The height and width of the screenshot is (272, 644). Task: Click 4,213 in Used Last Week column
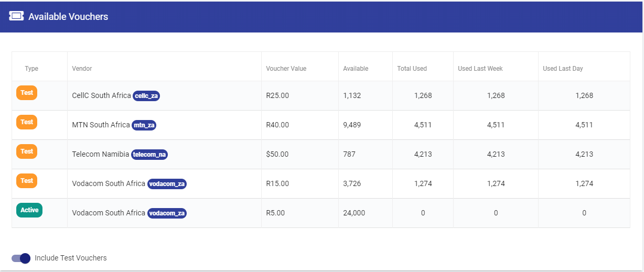[496, 154]
